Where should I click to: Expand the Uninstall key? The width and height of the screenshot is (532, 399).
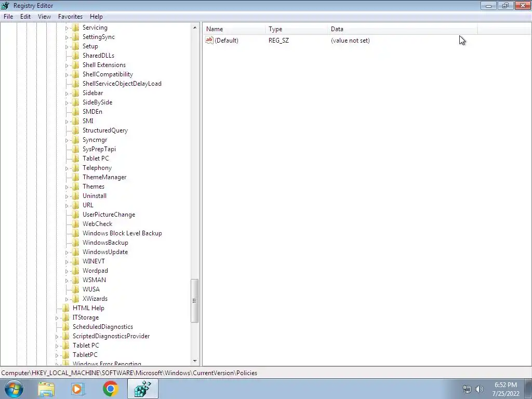click(66, 196)
